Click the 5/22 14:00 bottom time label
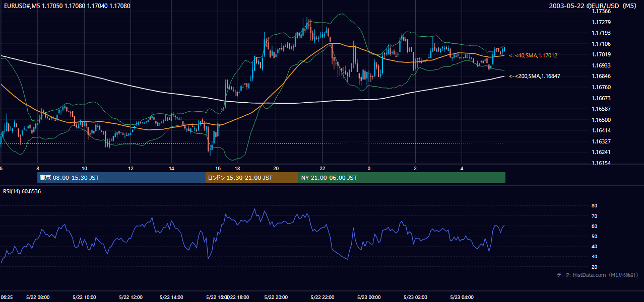The image size is (644, 302). pyautogui.click(x=171, y=297)
